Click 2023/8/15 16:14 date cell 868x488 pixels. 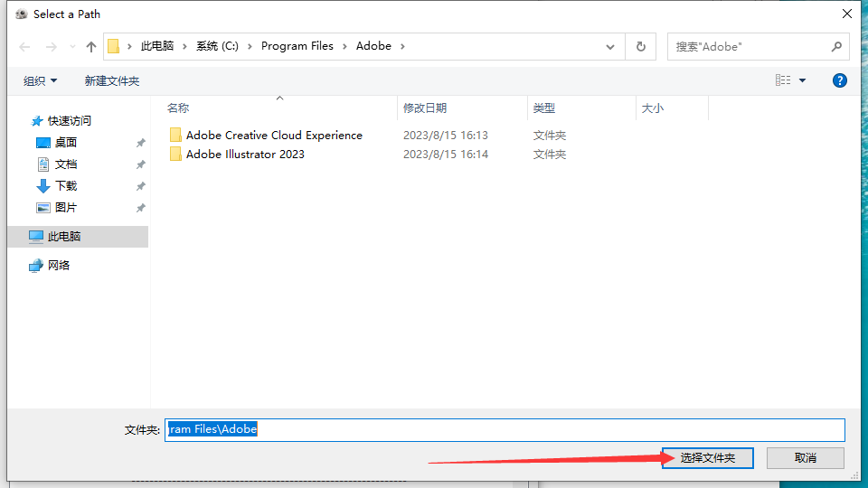click(x=446, y=155)
